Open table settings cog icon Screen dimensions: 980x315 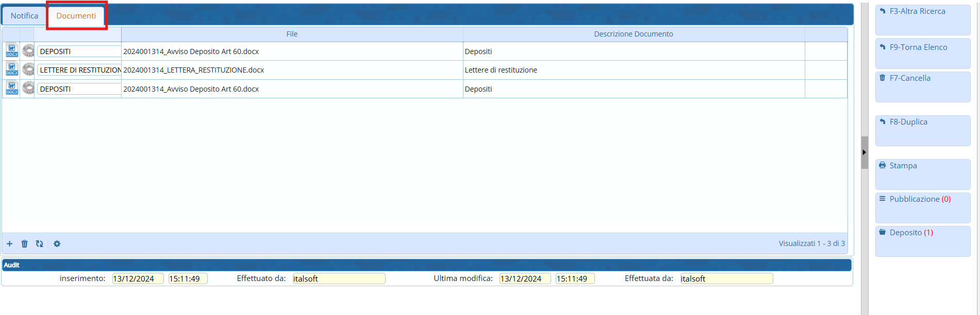click(x=57, y=243)
